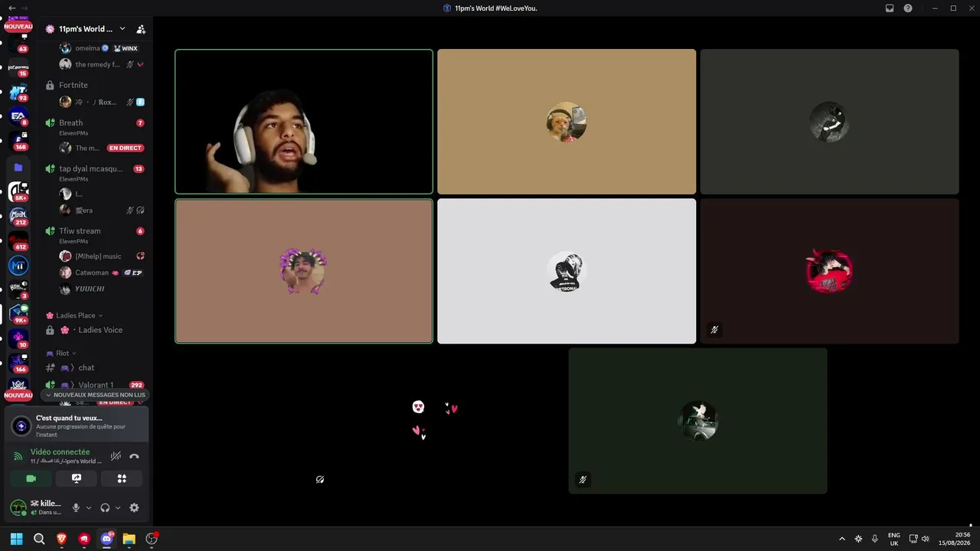Open the server icon with 93 badge
This screenshot has height=551, width=980.
coord(18,92)
